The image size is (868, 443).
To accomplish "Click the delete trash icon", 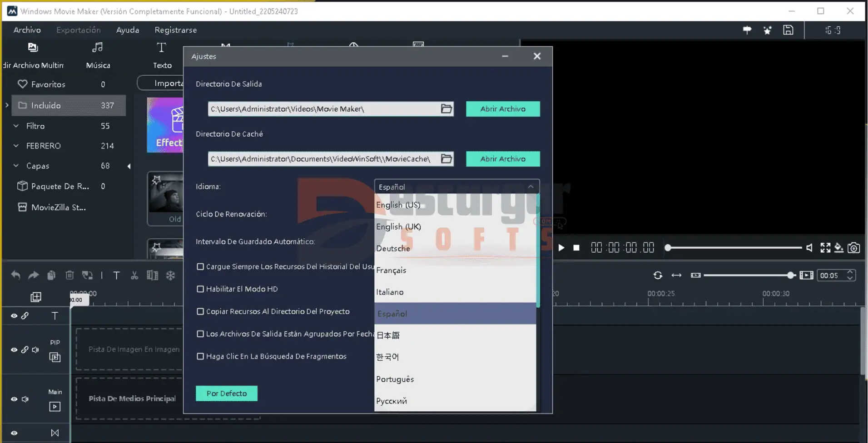I will click(69, 276).
